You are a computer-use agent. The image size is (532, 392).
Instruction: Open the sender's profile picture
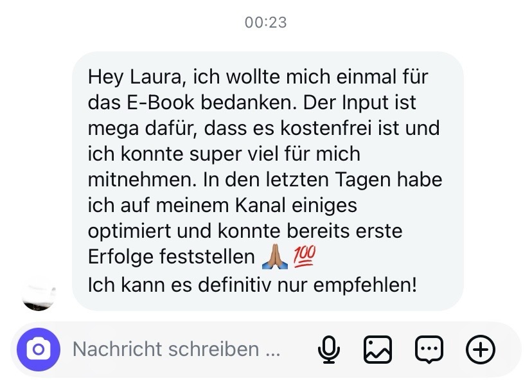tap(39, 294)
